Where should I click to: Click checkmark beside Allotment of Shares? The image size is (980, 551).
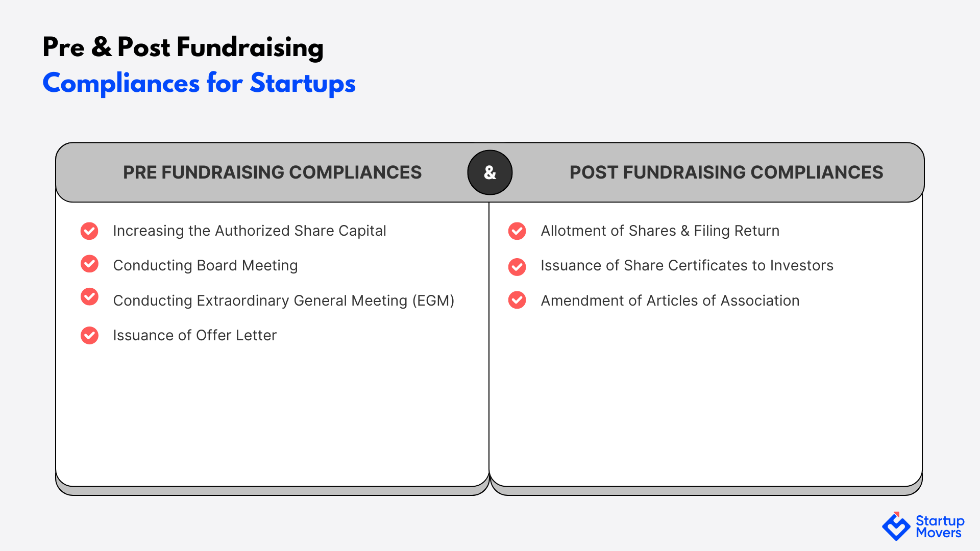point(517,231)
